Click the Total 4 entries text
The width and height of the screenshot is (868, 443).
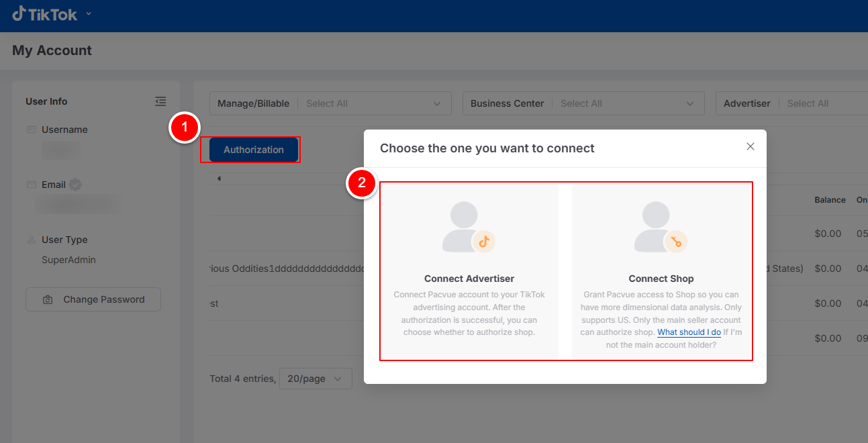(242, 379)
